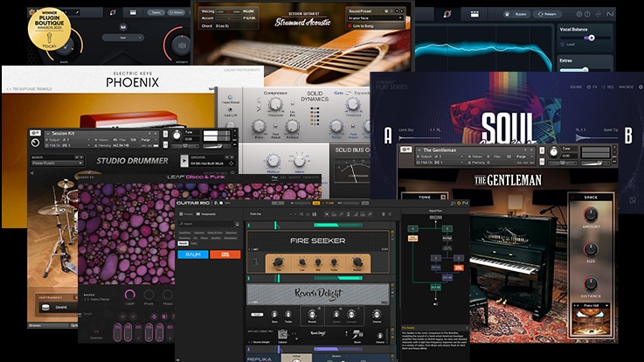Image resolution: width=644 pixels, height=362 pixels.
Task: Toggle the compressor Fast Attack switch
Action: pyautogui.click(x=275, y=126)
